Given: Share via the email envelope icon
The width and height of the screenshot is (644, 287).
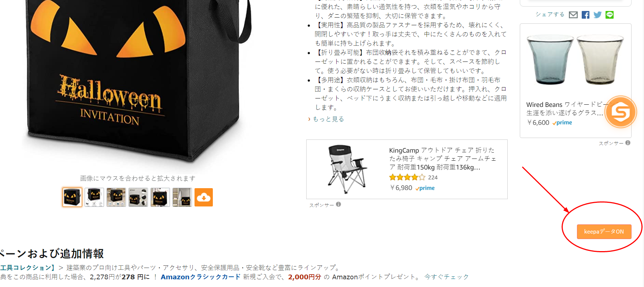Looking at the screenshot, I should pyautogui.click(x=573, y=15).
